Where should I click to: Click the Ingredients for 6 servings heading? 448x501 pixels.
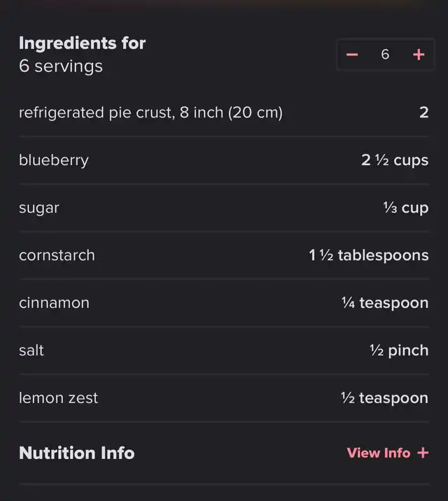82,55
